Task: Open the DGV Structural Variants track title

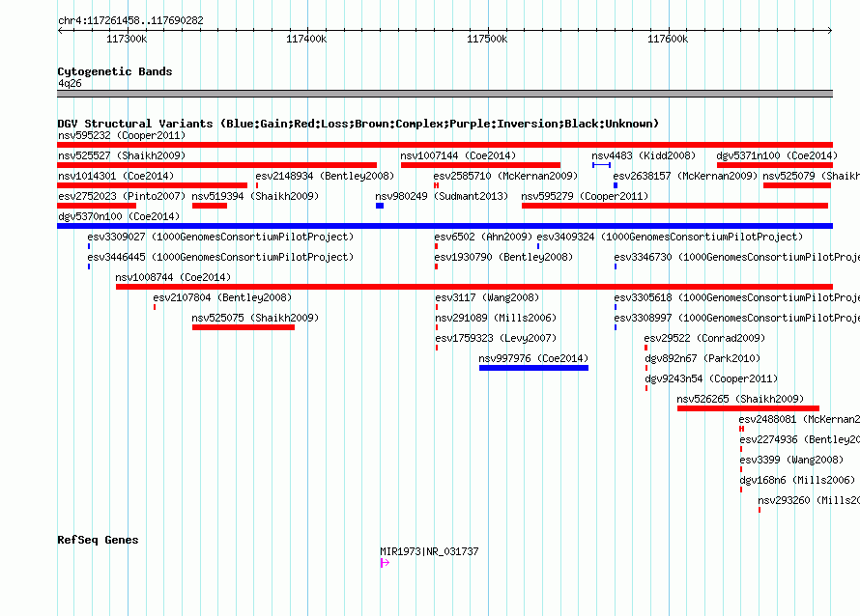Action: (x=358, y=124)
